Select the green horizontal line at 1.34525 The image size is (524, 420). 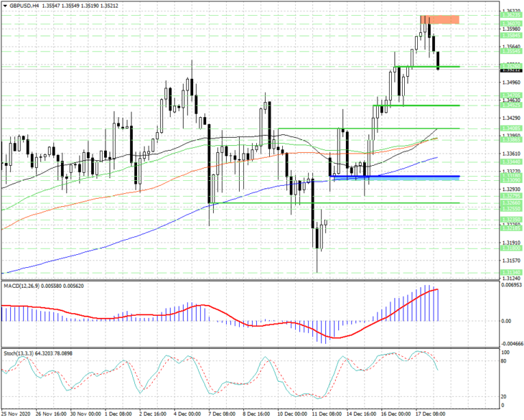tap(416, 106)
